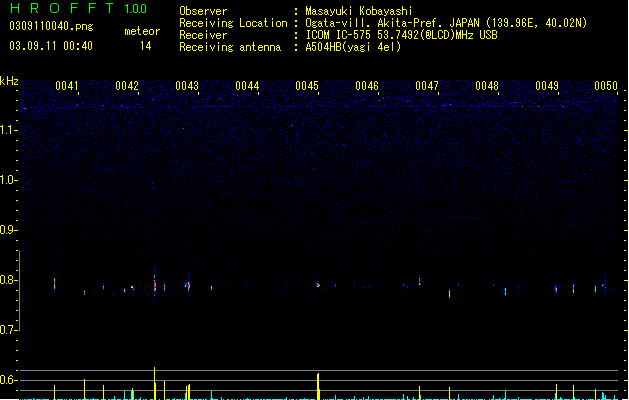Viewport: 629px width, 400px height.
Task: Click the 0047 time marker label
Action: (x=427, y=86)
